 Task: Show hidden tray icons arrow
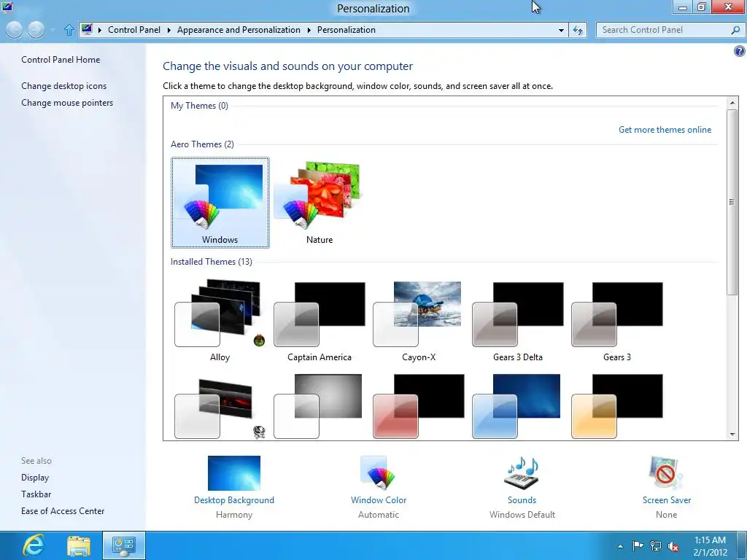tap(620, 546)
